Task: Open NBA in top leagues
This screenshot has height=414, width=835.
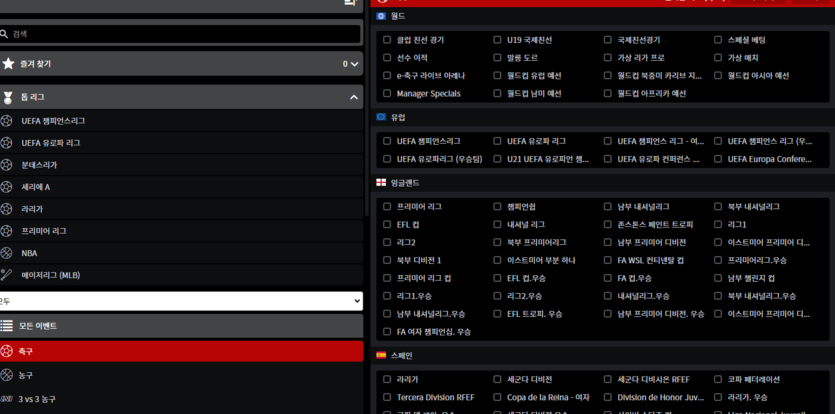Action: (181, 253)
